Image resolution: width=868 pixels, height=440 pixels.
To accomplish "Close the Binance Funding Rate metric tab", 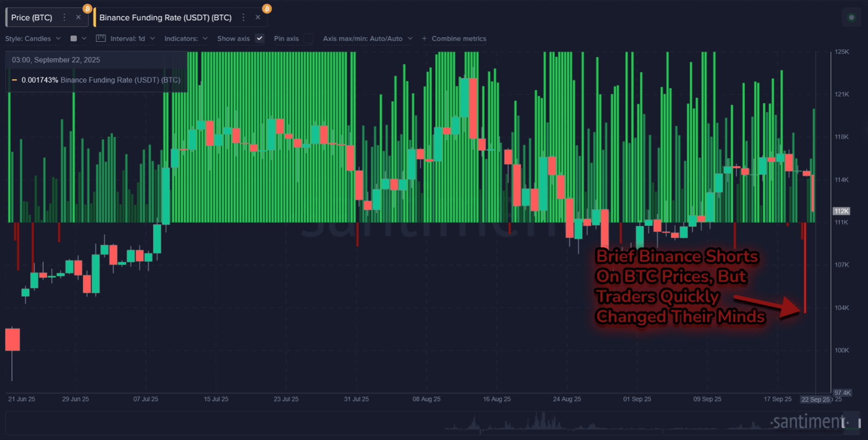I will click(258, 18).
